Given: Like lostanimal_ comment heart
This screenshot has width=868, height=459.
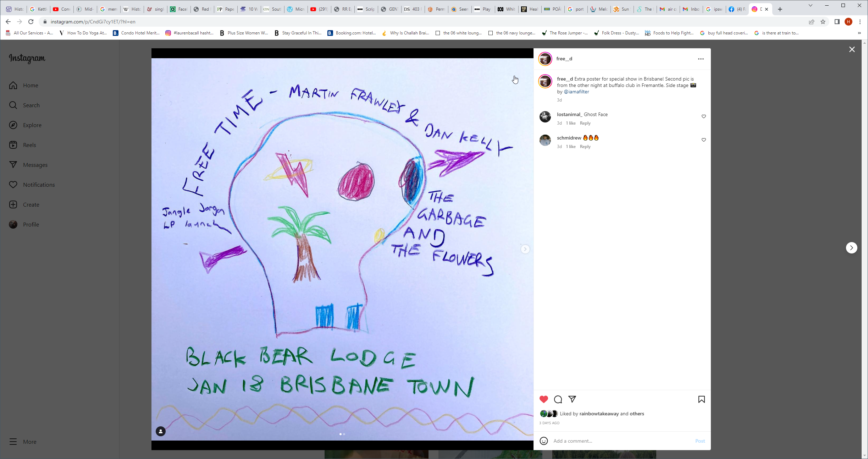Looking at the screenshot, I should (x=704, y=116).
